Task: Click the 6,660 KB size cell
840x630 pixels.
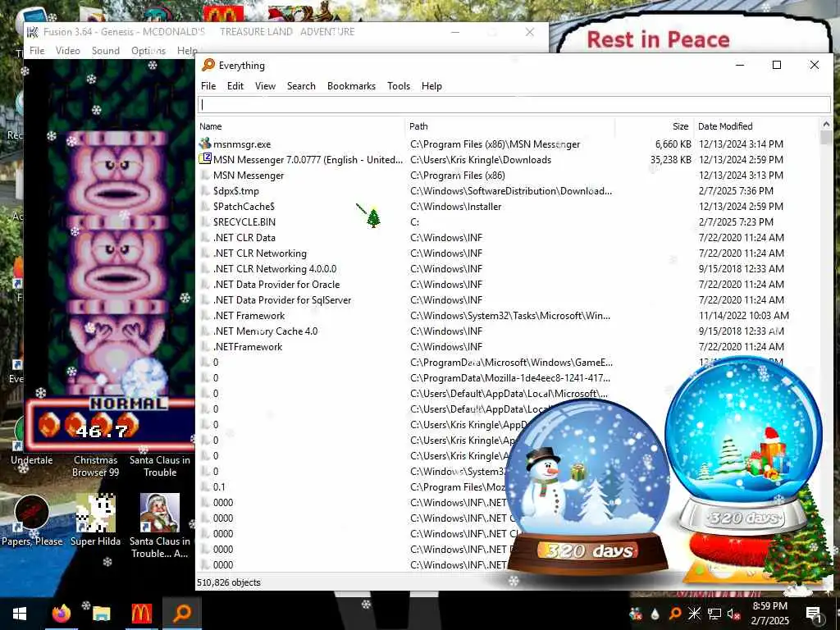Action: click(x=673, y=144)
